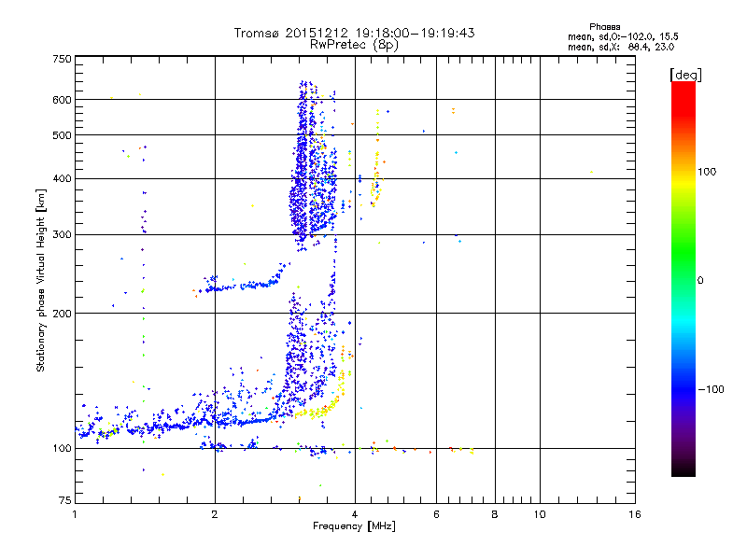Click the plot title 'Tromsø 20151212 19:18:00-19:19:43'

click(x=354, y=33)
